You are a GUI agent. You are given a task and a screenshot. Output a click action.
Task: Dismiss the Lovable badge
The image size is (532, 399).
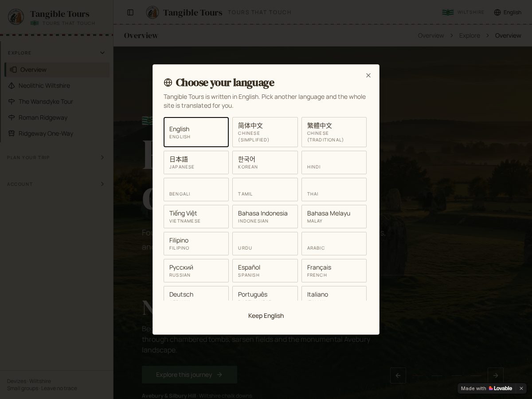click(x=521, y=388)
